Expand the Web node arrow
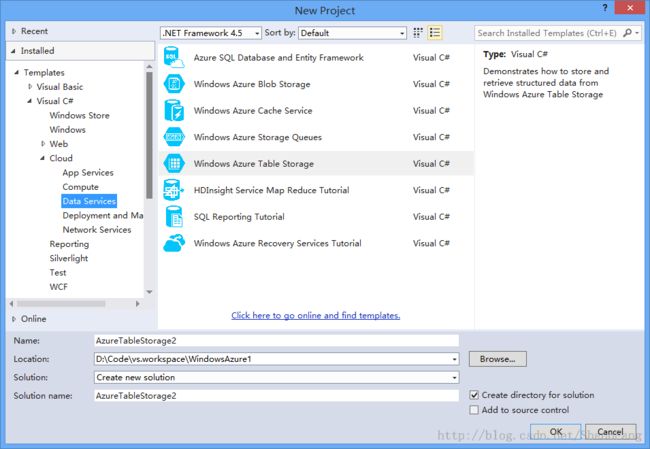Screen dimensions: 650x449 click(x=43, y=144)
